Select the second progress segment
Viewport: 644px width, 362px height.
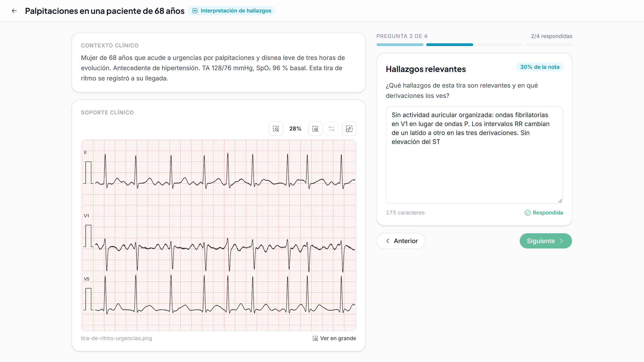click(449, 45)
